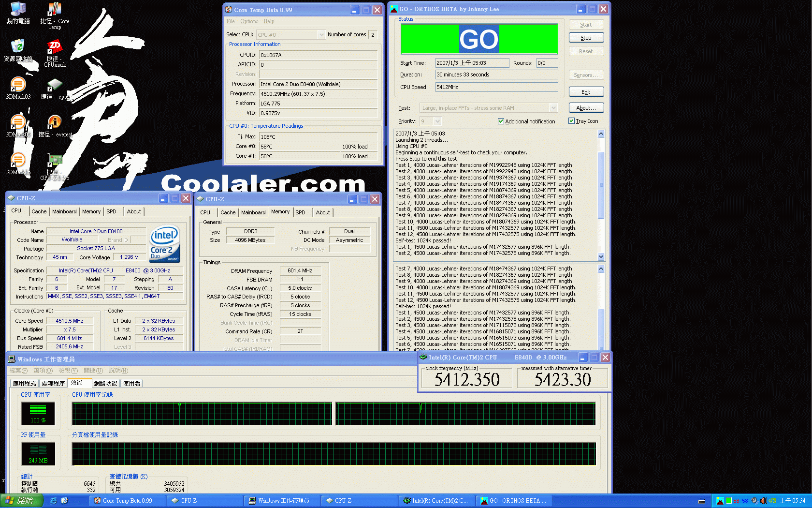The image size is (812, 508).
Task: Open the Test type dropdown in ORTHOS
Action: tap(553, 108)
